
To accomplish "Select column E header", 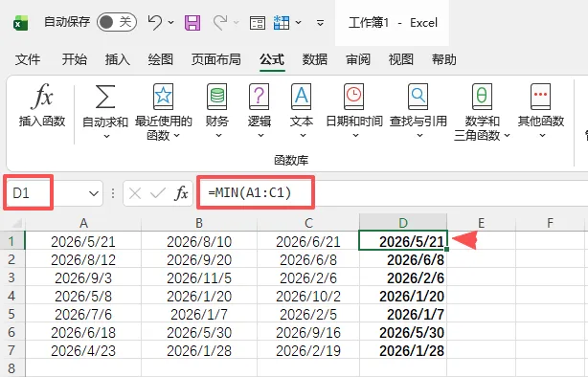I will [x=481, y=223].
